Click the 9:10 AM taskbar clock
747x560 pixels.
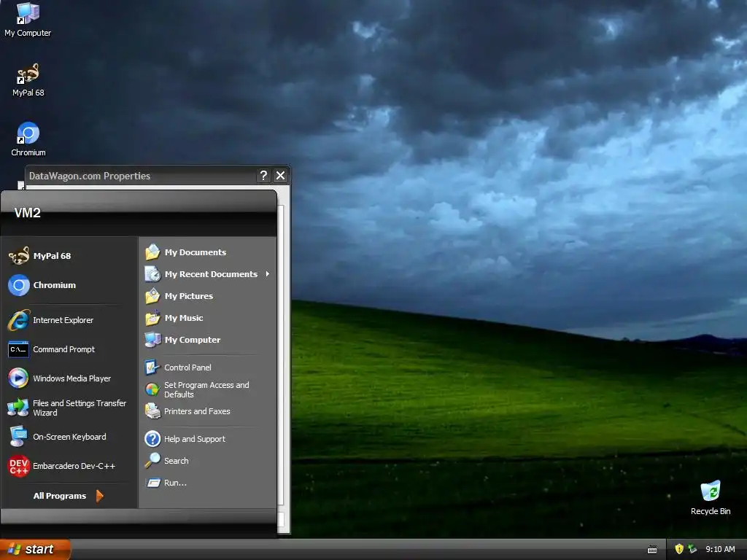pos(720,549)
